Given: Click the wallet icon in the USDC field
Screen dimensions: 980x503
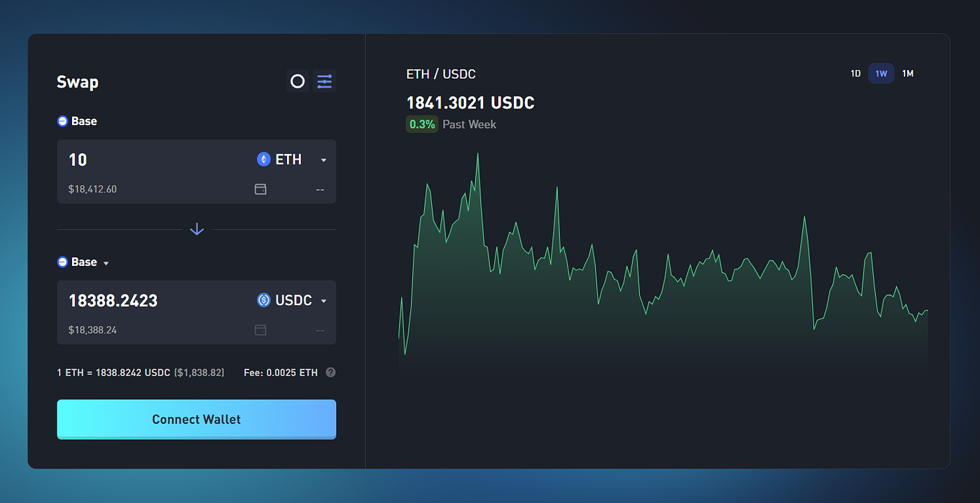Looking at the screenshot, I should 260,330.
